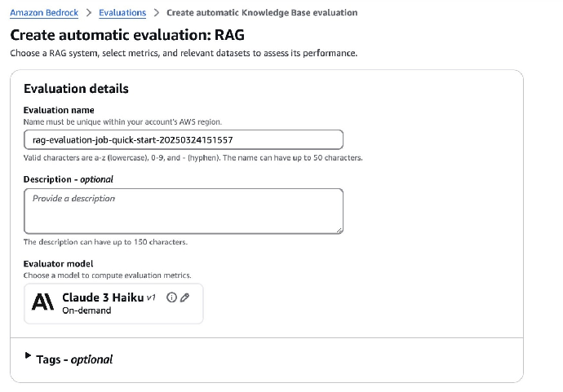Click the 'Create automatic evaluation: RAG' page title
563x392 pixels.
click(x=126, y=36)
